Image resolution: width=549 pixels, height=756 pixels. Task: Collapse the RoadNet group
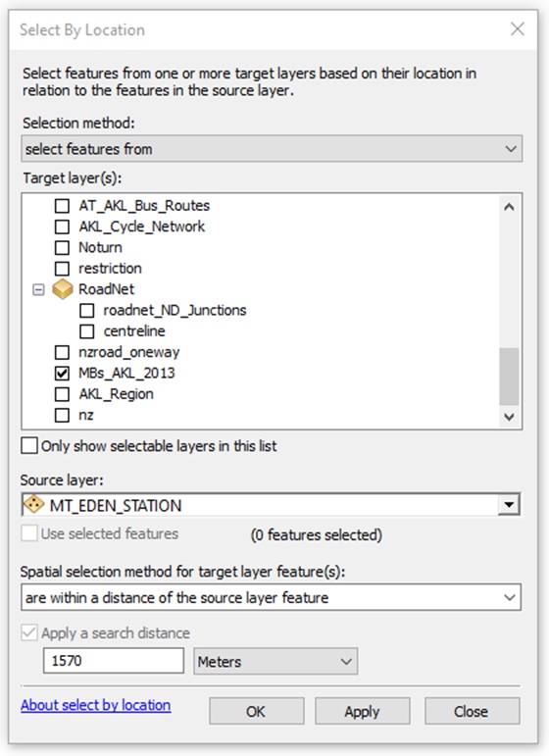pyautogui.click(x=38, y=289)
